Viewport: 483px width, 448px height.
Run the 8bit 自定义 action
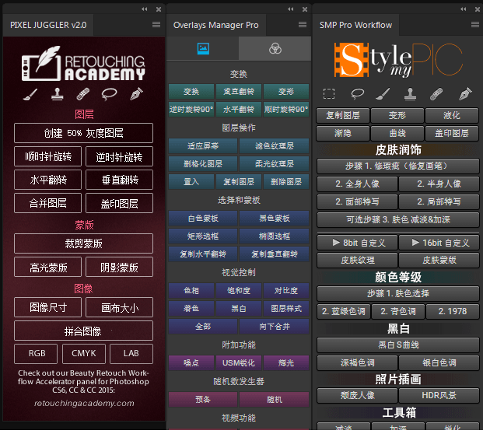click(x=357, y=243)
